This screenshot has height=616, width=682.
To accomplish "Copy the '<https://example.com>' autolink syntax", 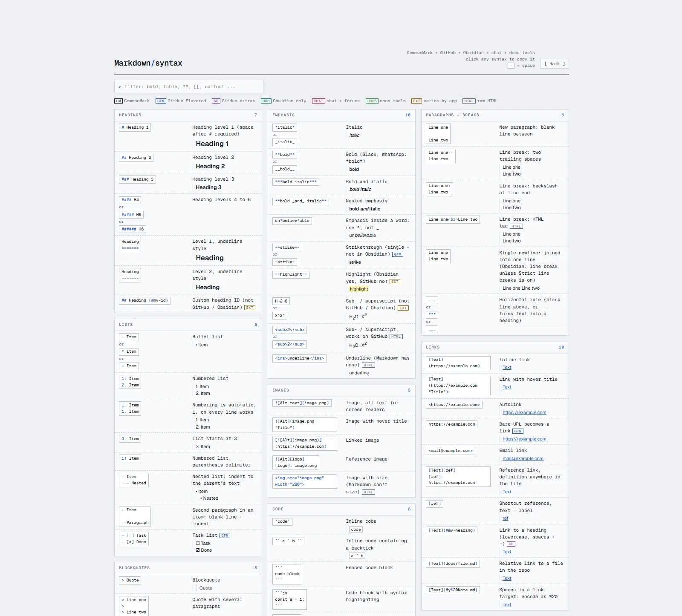I will pos(454,405).
